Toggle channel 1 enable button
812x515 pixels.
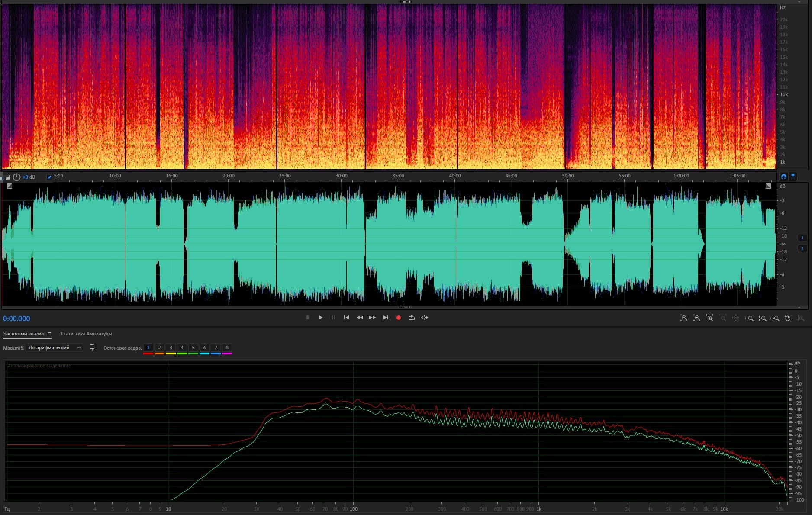pyautogui.click(x=802, y=238)
